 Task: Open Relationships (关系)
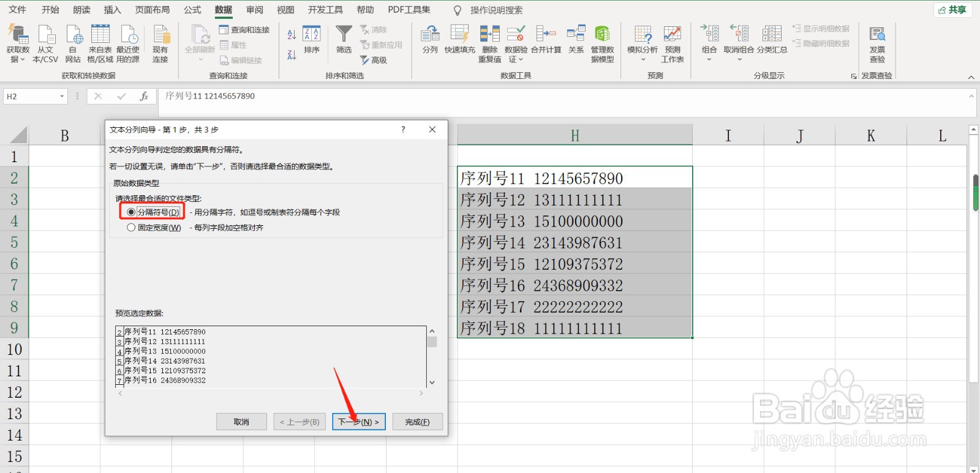tap(576, 40)
